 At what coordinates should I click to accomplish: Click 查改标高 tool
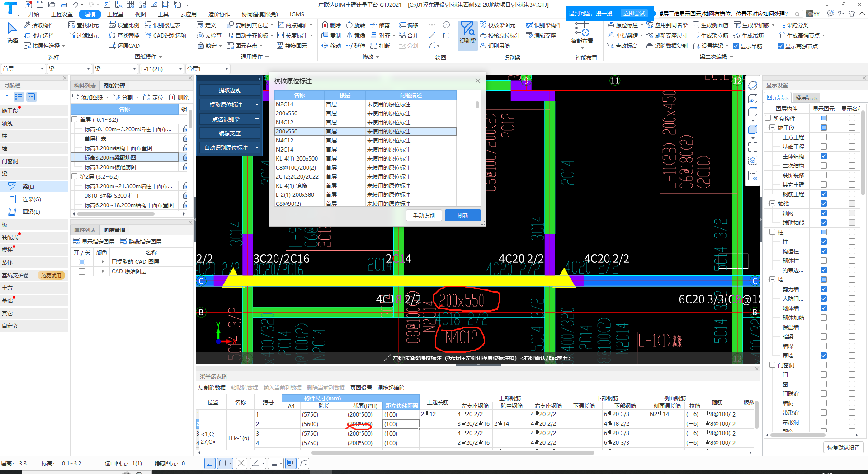[622, 46]
